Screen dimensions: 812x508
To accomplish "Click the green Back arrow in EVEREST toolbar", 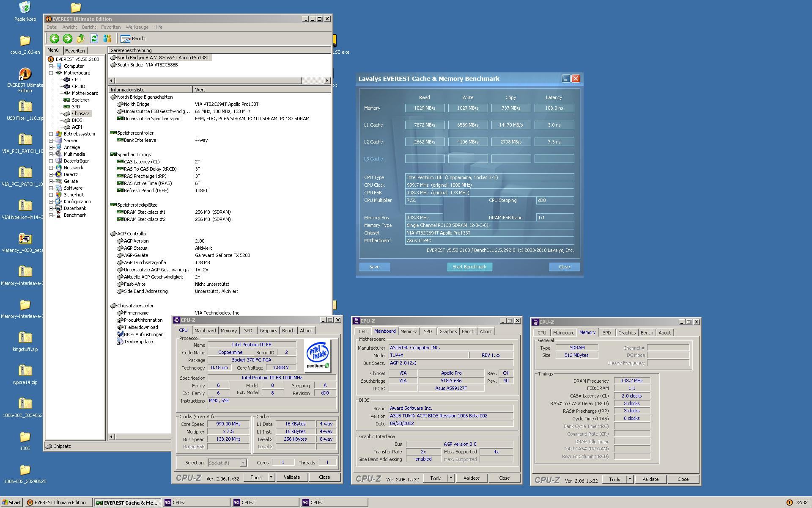I will pos(54,39).
